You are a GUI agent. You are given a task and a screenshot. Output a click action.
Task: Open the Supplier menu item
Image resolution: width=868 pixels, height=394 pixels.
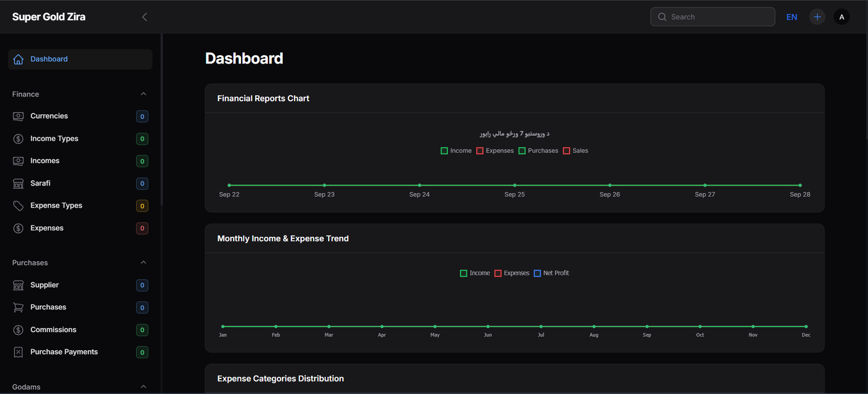tap(44, 285)
